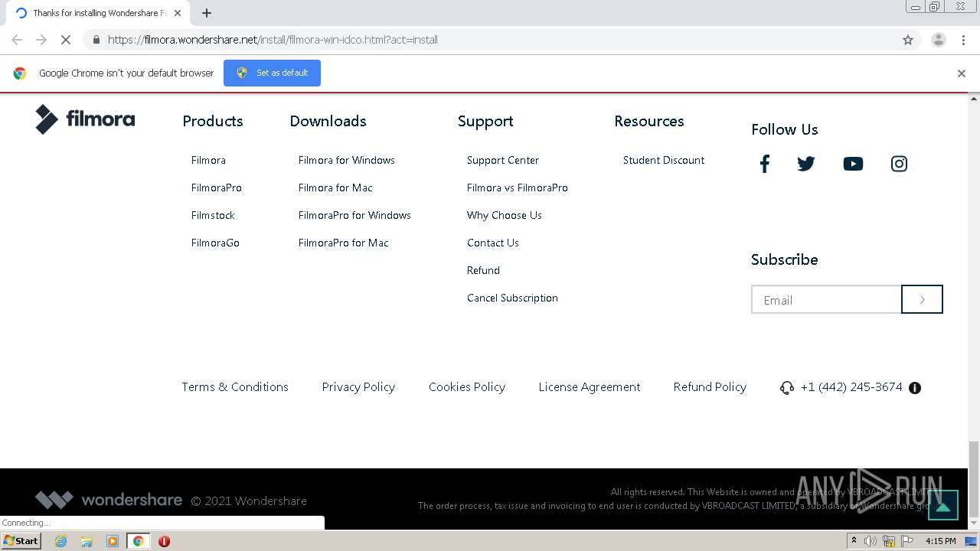Screen dimensions: 980x551
Task: Open the red Opera taskbar icon
Action: point(164,541)
